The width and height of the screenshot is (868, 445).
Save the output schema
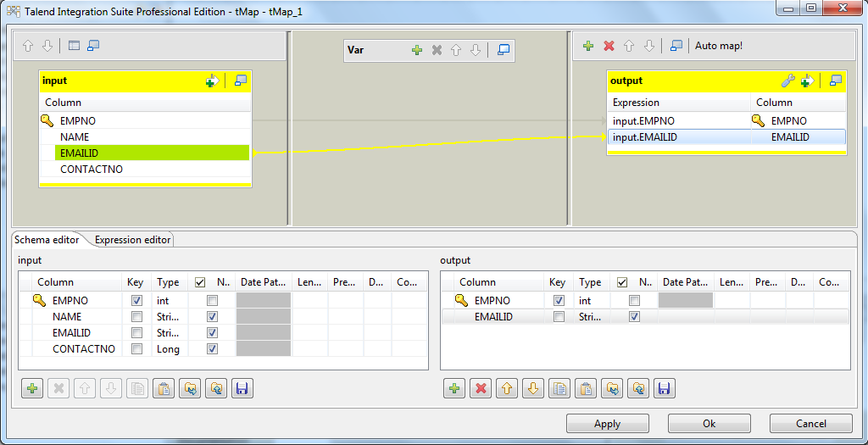(665, 388)
